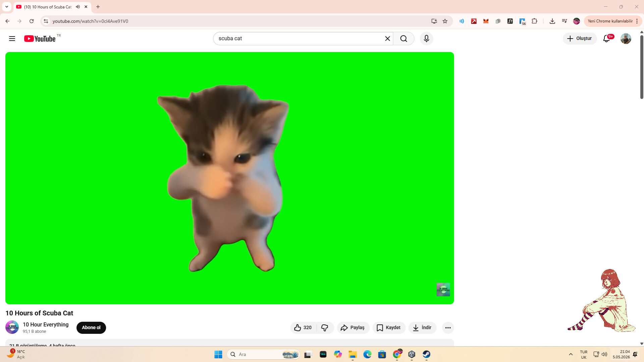Click the address bar URL
This screenshot has height=362, width=644.
pyautogui.click(x=90, y=21)
